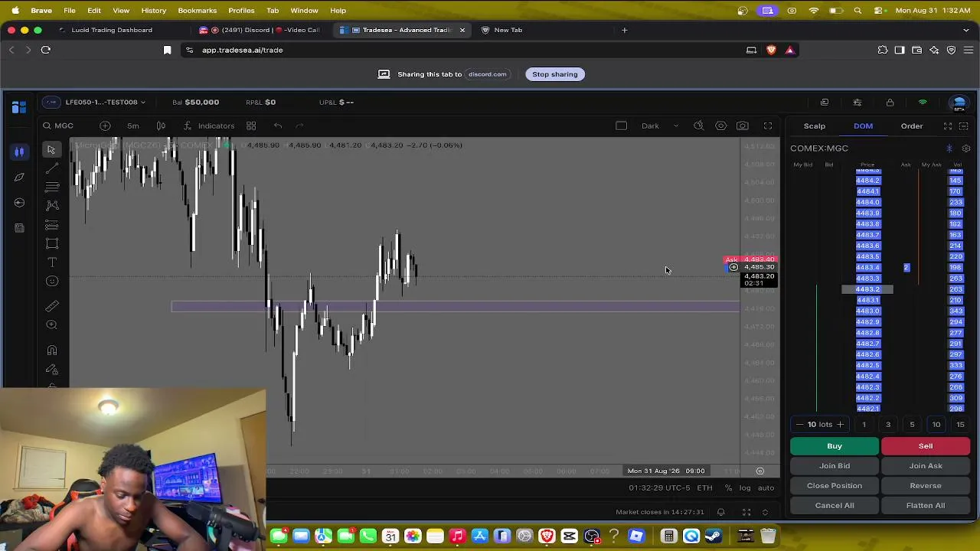The height and width of the screenshot is (551, 980).
Task: Switch to the Scalp tab
Action: tap(815, 126)
